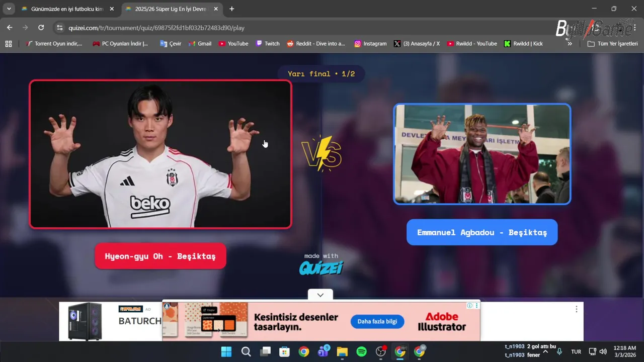Open Chrome profile M icon on taskbar
Image resolution: width=644 pixels, height=362 pixels.
click(x=420, y=352)
